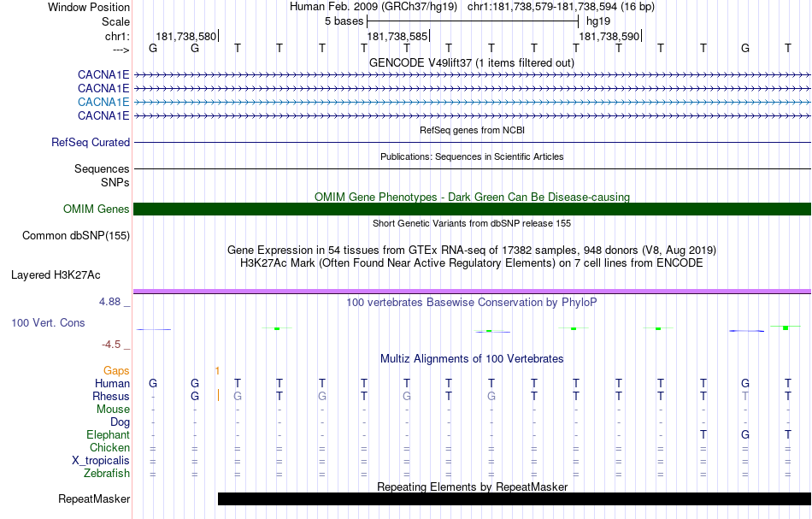Click the Elephant row G base

(745, 434)
